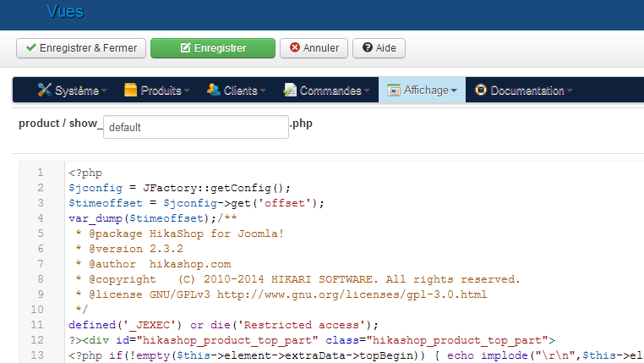Click code line with $jconfig->get('offset')
Screen dimensions: 644x363
(196, 203)
